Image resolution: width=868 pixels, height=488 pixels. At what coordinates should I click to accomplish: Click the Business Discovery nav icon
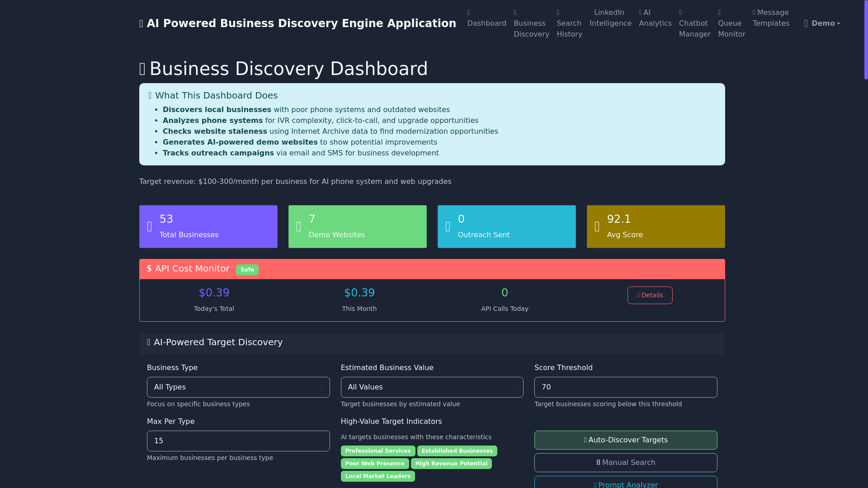pyautogui.click(x=515, y=13)
